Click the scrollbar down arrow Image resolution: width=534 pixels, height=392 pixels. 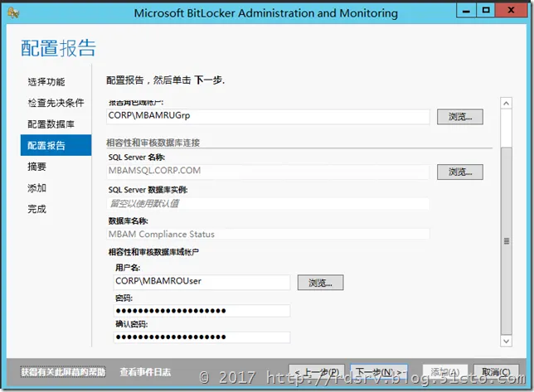pyautogui.click(x=506, y=341)
